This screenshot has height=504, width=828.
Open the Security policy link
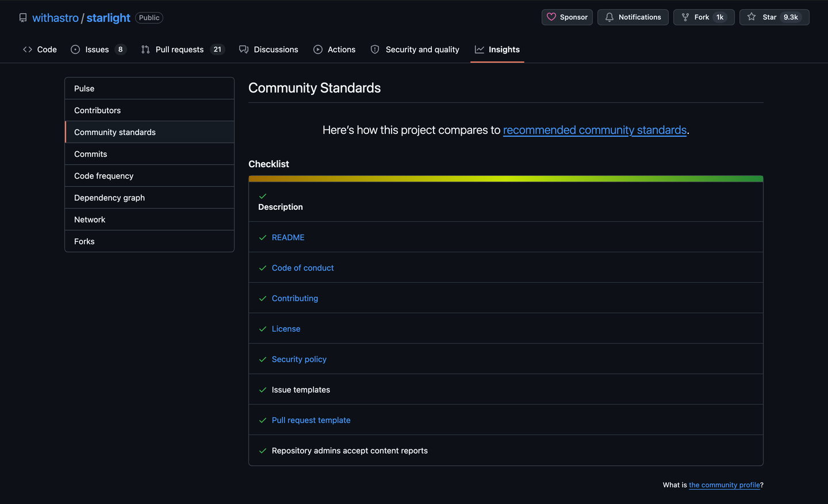click(x=299, y=359)
